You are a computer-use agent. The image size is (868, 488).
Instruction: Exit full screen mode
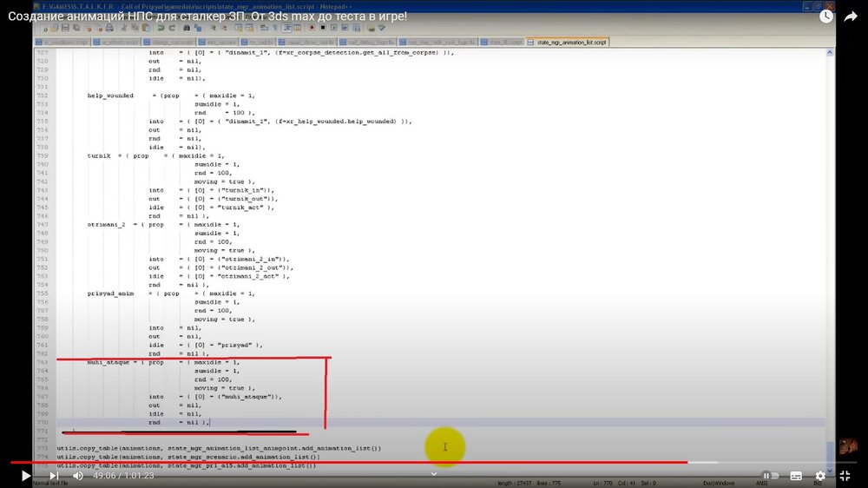pos(845,476)
